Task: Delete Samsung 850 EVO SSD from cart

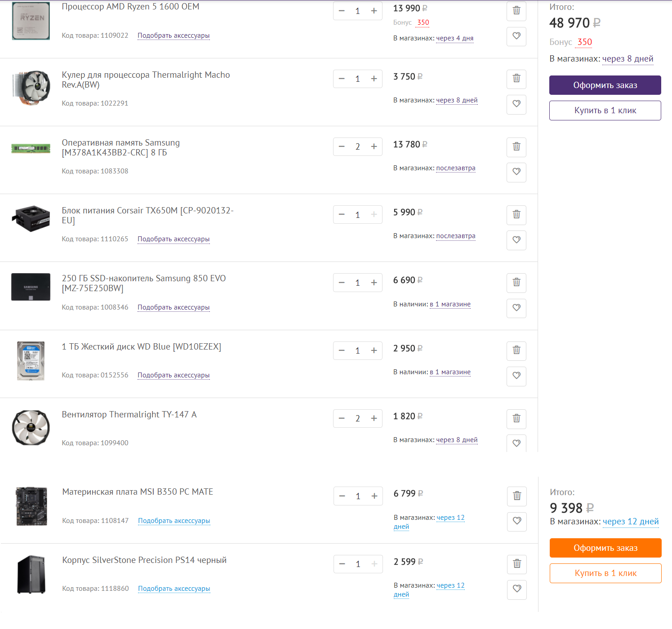Action: click(x=516, y=283)
